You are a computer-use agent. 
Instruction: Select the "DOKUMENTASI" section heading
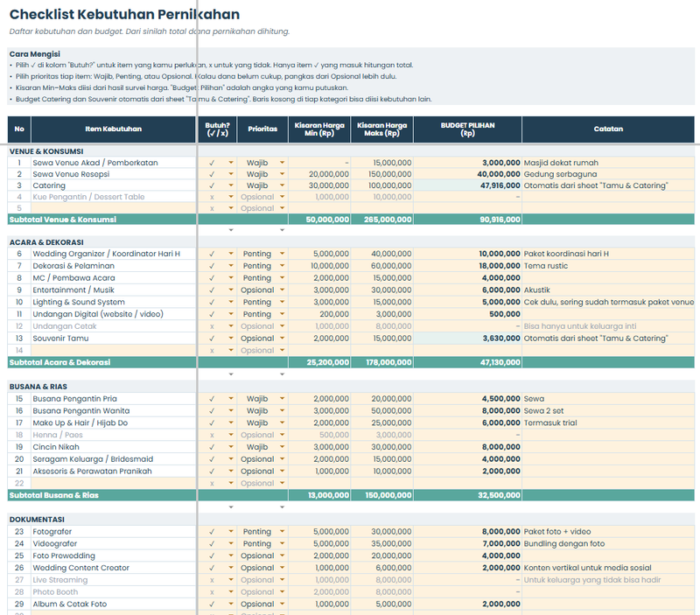pyautogui.click(x=37, y=520)
